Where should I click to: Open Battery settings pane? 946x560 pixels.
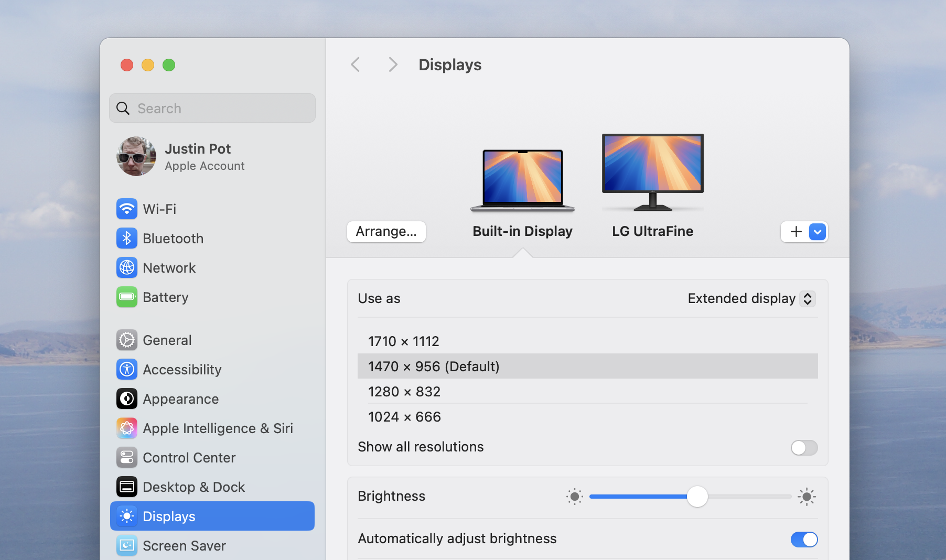[x=212, y=297]
